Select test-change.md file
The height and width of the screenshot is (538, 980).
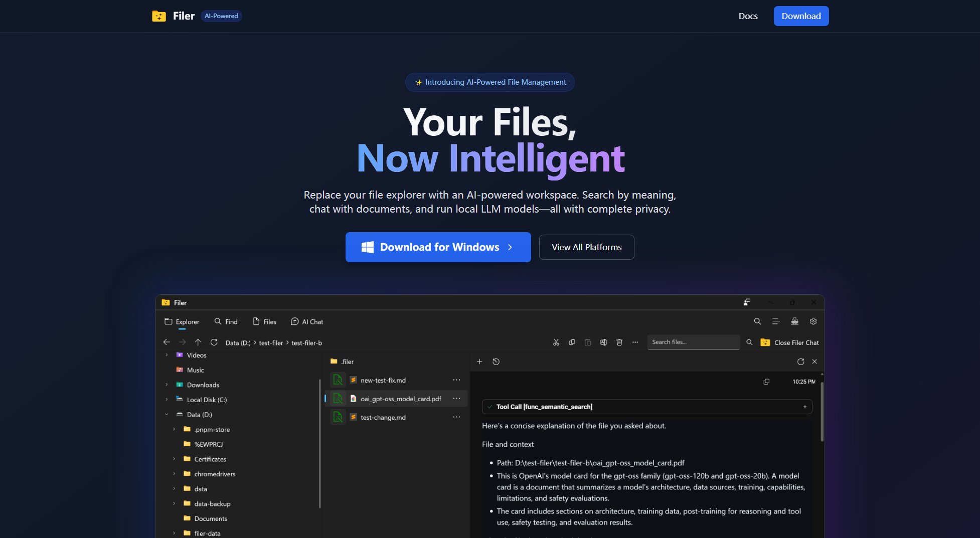(383, 417)
